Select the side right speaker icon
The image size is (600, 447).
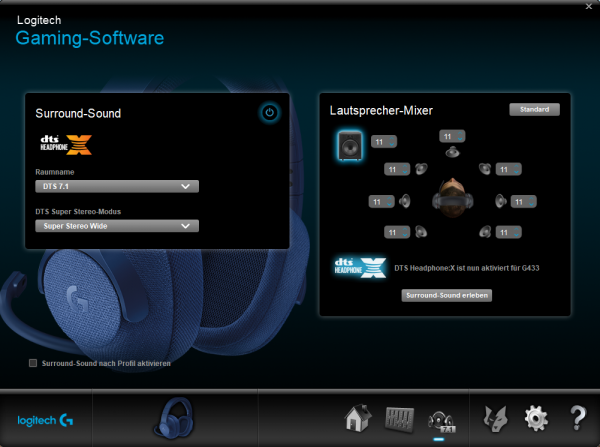[501, 201]
